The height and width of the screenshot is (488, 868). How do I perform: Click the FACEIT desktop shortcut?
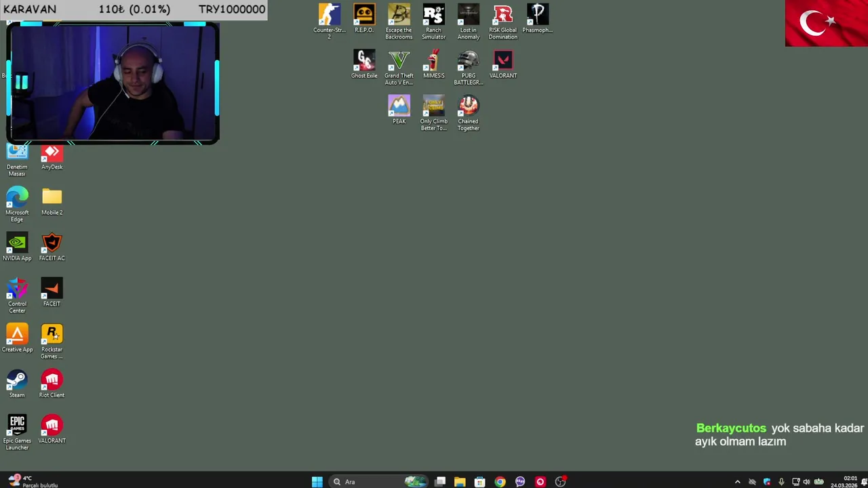click(52, 291)
